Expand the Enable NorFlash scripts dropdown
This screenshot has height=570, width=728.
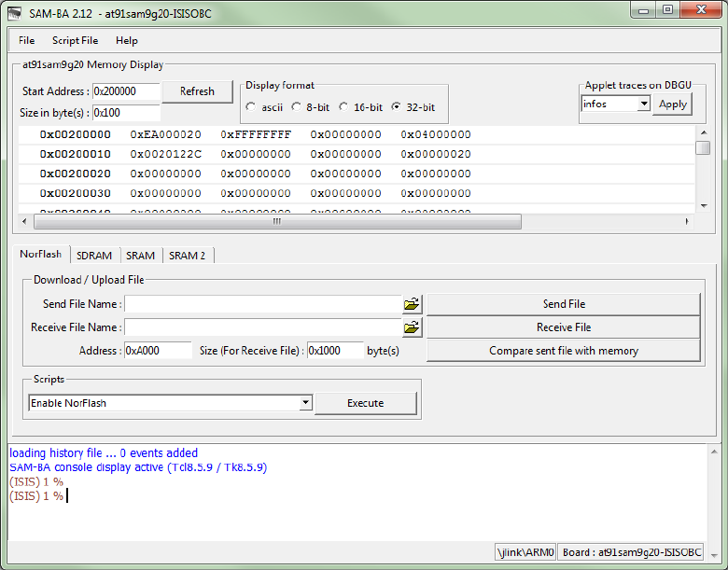tap(305, 402)
